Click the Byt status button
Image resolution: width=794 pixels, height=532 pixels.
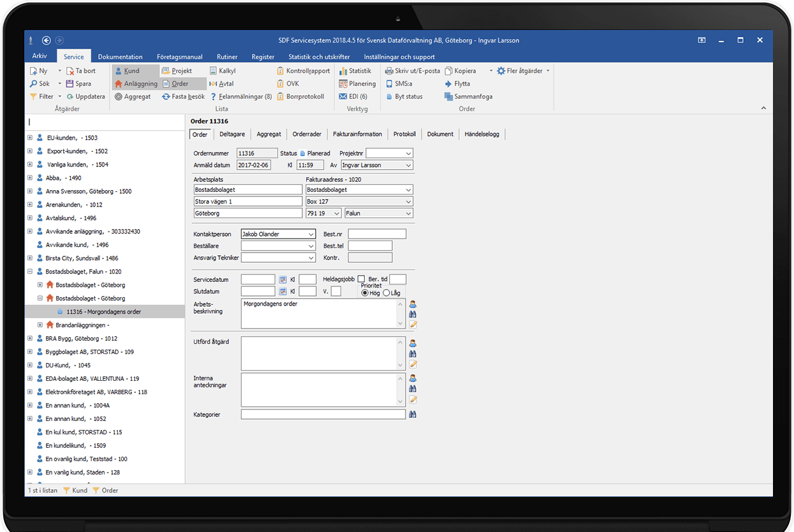[404, 96]
